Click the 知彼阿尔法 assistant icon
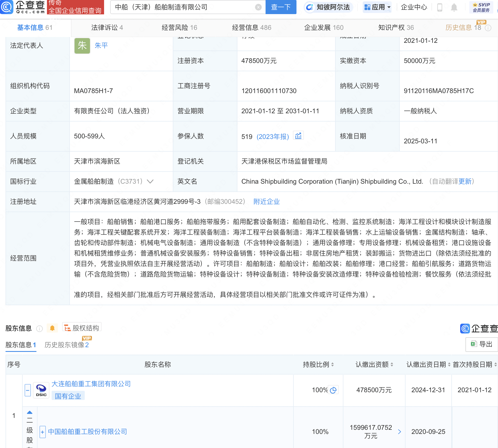The image size is (498, 448). [310, 7]
